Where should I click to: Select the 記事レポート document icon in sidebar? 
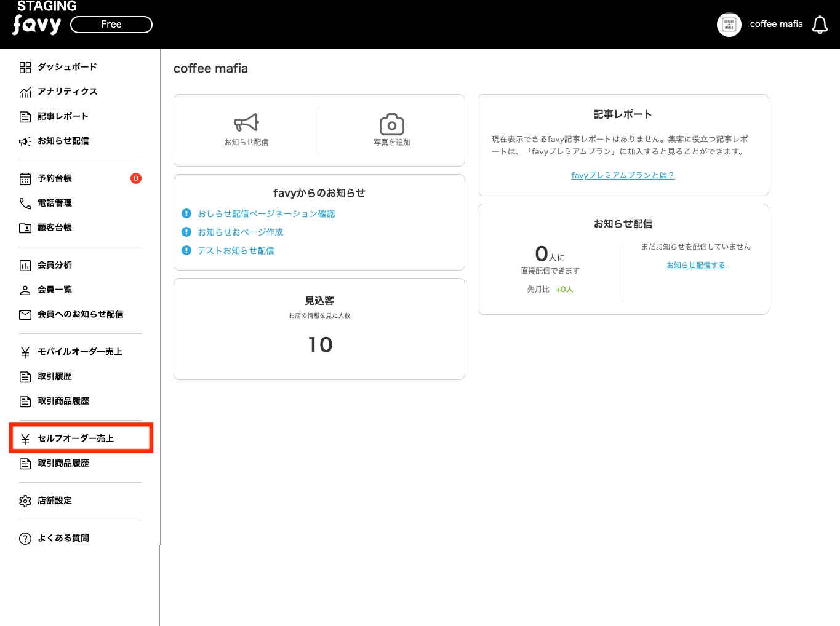click(x=25, y=117)
